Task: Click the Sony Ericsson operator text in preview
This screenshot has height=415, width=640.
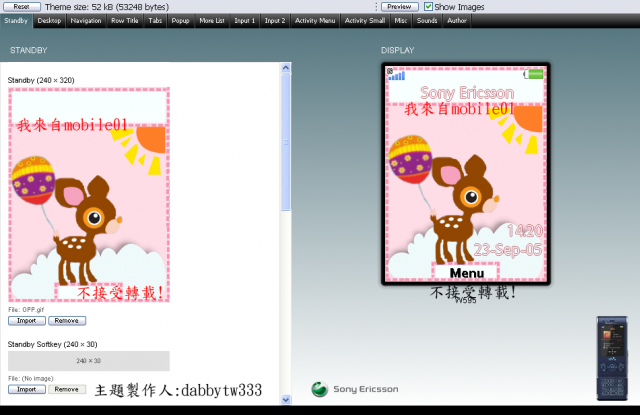Action: click(467, 93)
